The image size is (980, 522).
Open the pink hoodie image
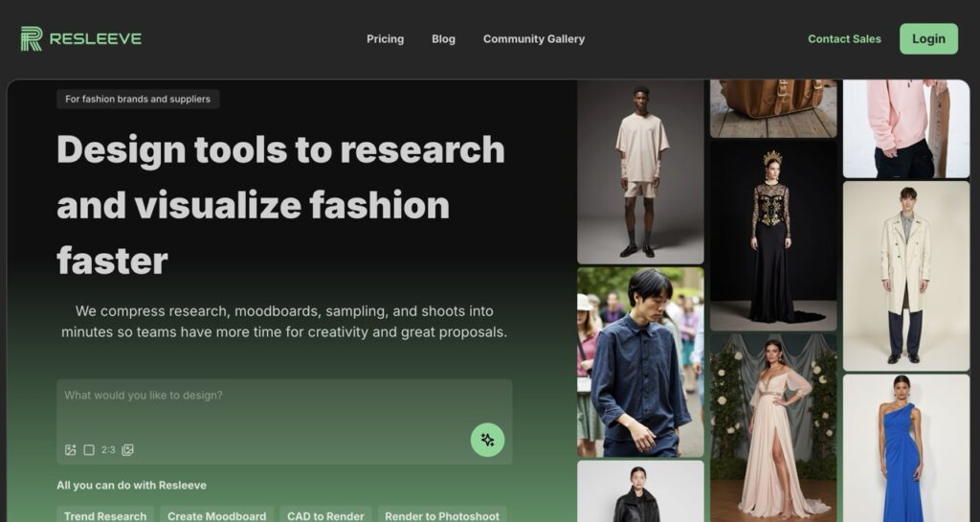point(906,128)
